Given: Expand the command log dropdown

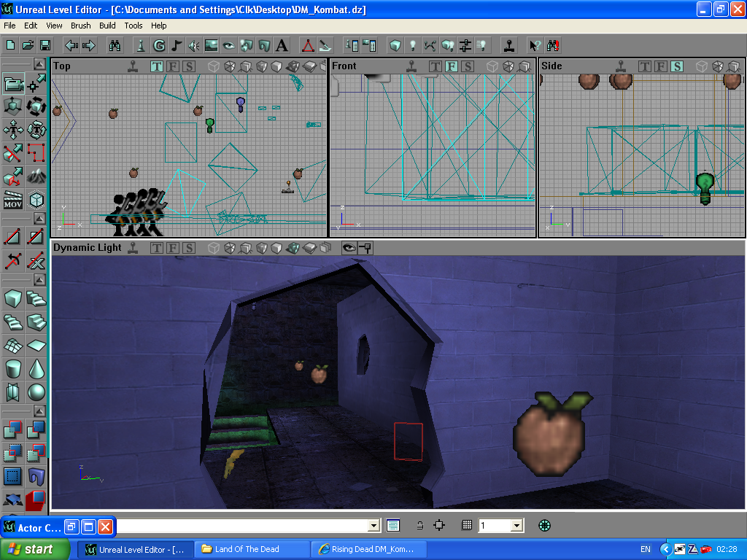Looking at the screenshot, I should click(374, 525).
